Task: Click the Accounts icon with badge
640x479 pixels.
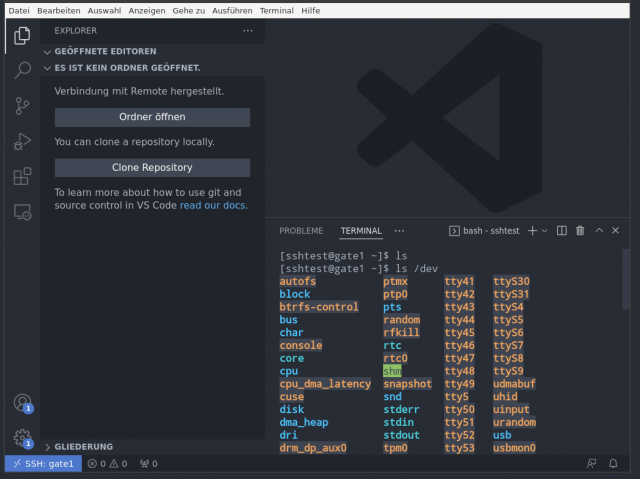Action: [x=23, y=403]
